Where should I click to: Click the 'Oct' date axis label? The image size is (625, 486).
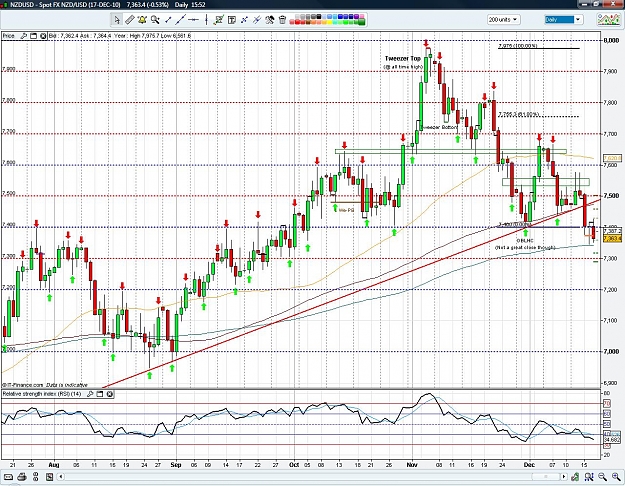point(294,464)
